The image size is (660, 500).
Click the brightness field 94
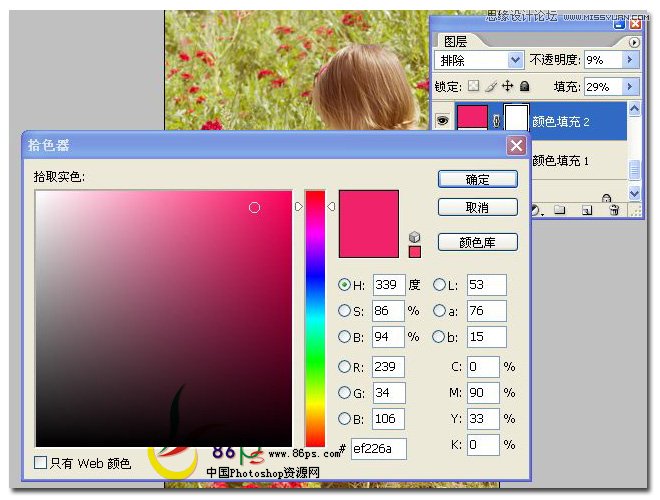coord(388,336)
